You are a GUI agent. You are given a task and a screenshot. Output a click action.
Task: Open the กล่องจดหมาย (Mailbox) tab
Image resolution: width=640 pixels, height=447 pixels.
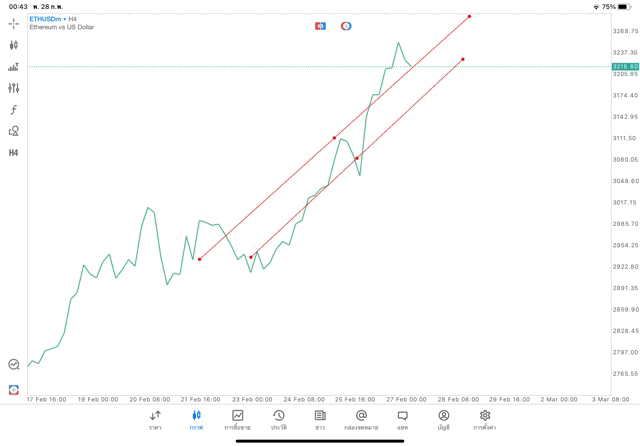(361, 420)
